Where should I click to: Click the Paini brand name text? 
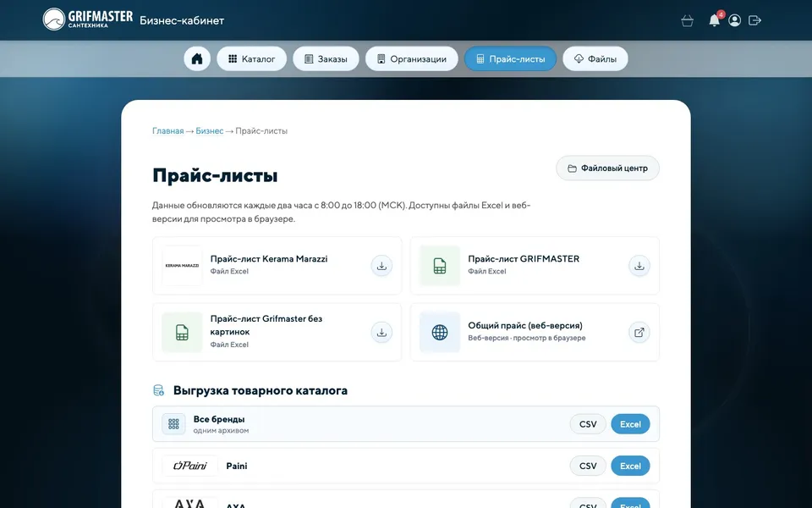[x=237, y=466]
